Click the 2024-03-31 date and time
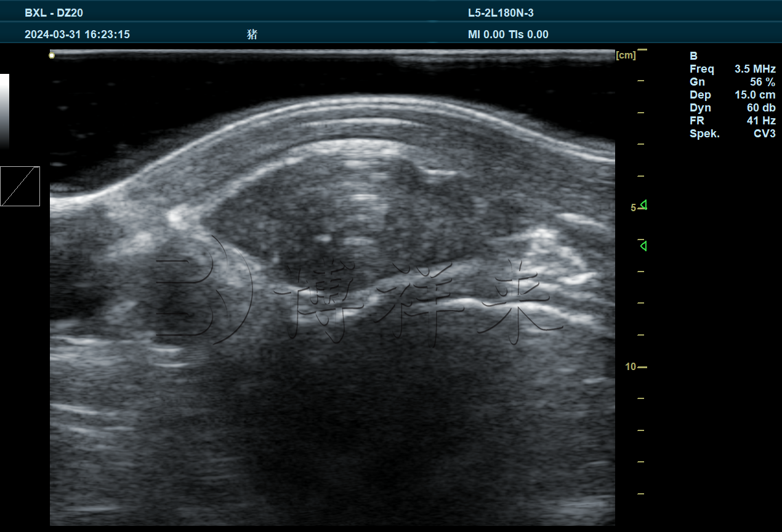782x532 pixels. (77, 34)
